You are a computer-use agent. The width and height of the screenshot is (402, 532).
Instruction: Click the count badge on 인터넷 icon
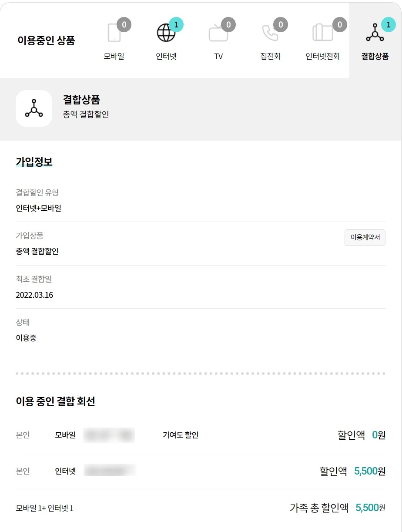tap(176, 25)
